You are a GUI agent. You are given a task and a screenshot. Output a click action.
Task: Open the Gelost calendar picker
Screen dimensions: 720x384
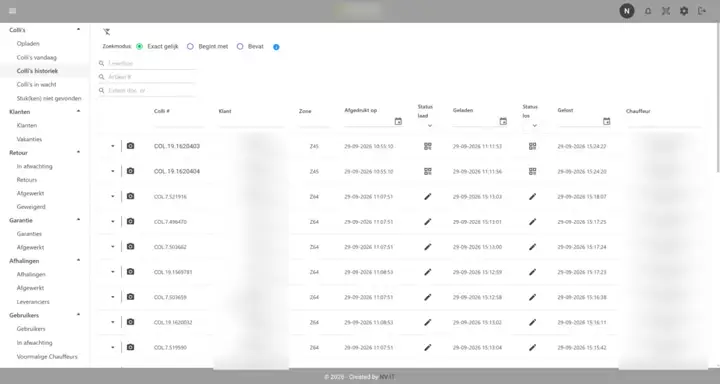tap(607, 121)
